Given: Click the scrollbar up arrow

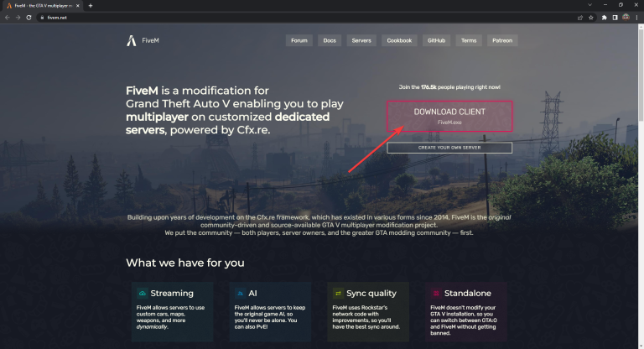Looking at the screenshot, I should point(641,27).
